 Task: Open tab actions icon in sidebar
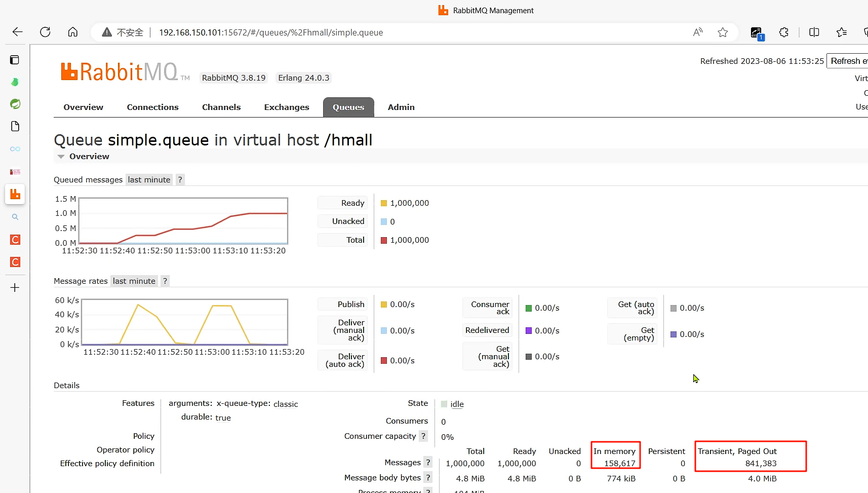coord(15,60)
